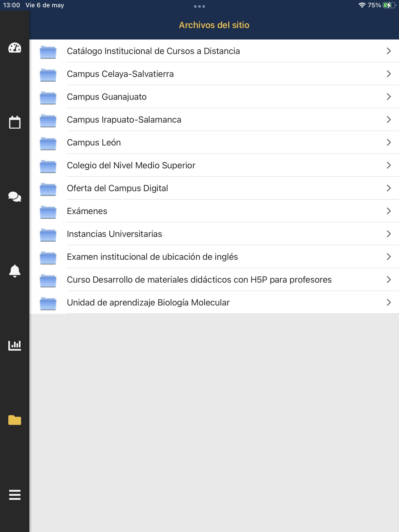Screen dimensions: 399x532
Task: Open notifications bell icon
Action: (15, 271)
